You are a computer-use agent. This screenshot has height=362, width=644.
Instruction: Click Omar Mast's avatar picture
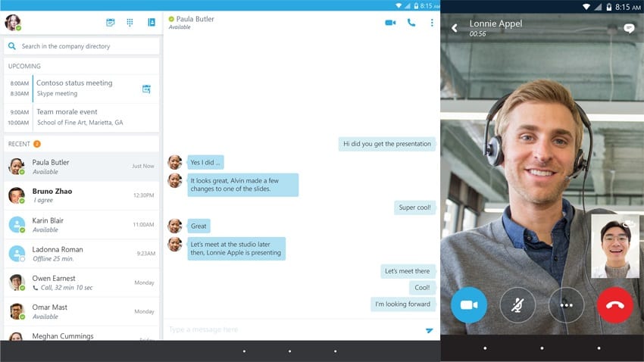(17, 311)
